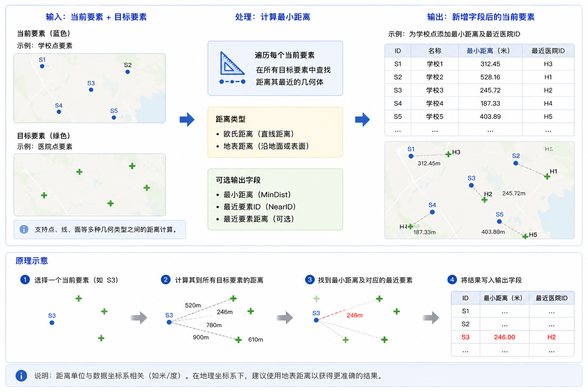588x392 pixels.
Task: Click the 最近要素ID（NearID）bullet
Action: [x=256, y=207]
